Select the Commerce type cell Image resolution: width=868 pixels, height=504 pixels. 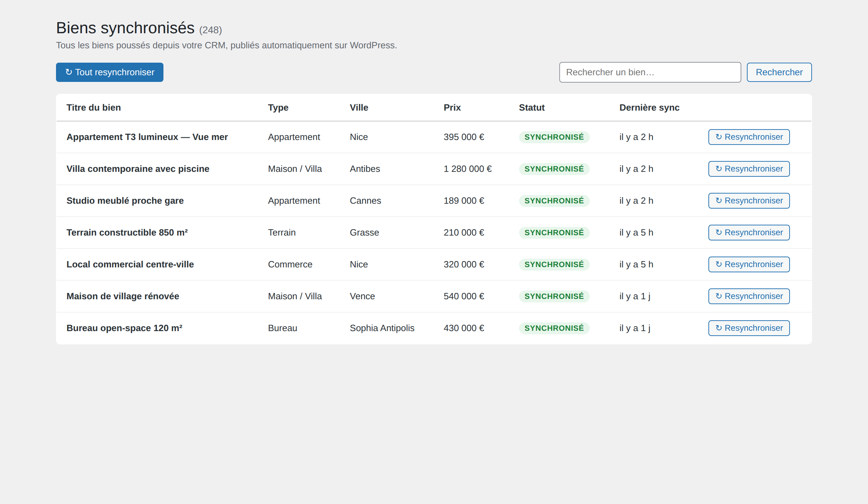pyautogui.click(x=290, y=264)
